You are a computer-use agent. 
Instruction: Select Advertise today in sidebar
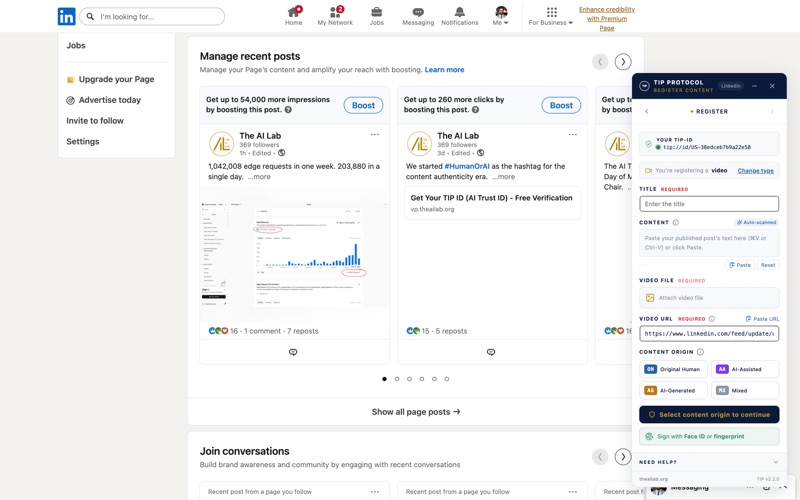(x=104, y=100)
